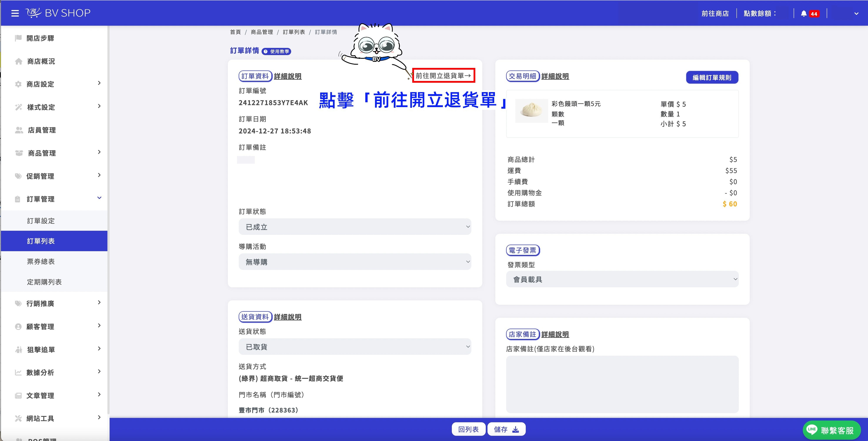Expand the 狙擊追單 submenu chevron
Screen dimensions: 868x441
click(99, 348)
